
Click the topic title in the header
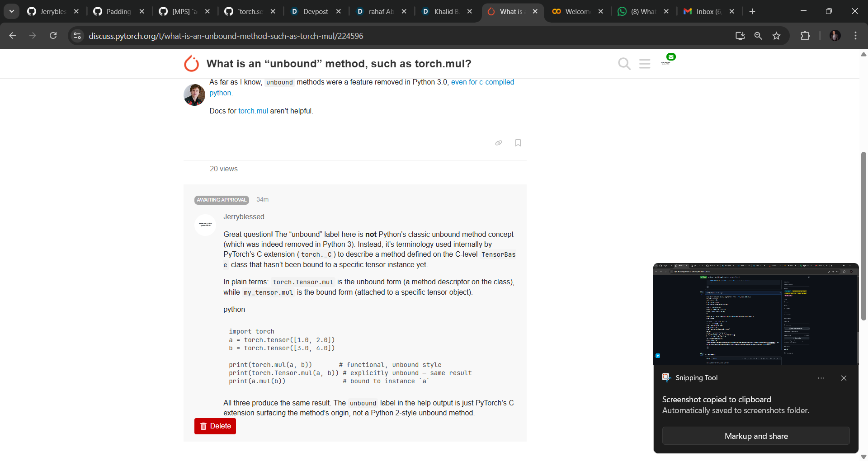(339, 64)
